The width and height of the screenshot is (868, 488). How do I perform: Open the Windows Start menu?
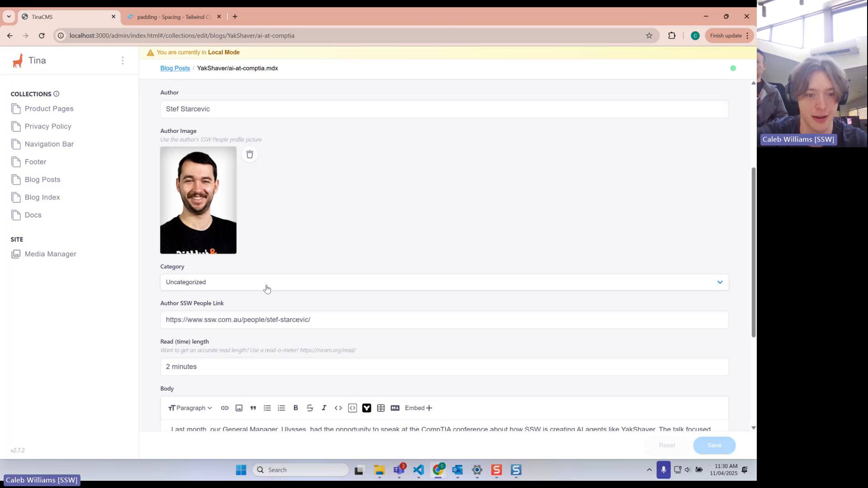(241, 470)
